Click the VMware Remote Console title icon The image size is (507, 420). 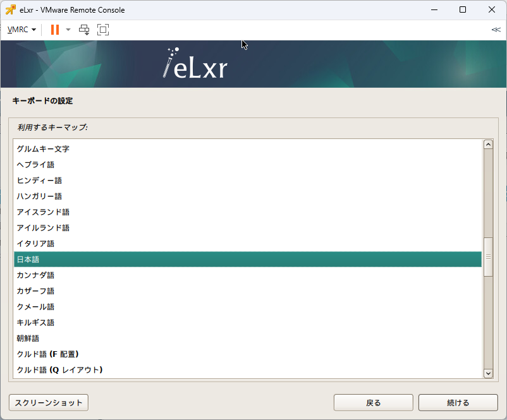[x=10, y=9]
